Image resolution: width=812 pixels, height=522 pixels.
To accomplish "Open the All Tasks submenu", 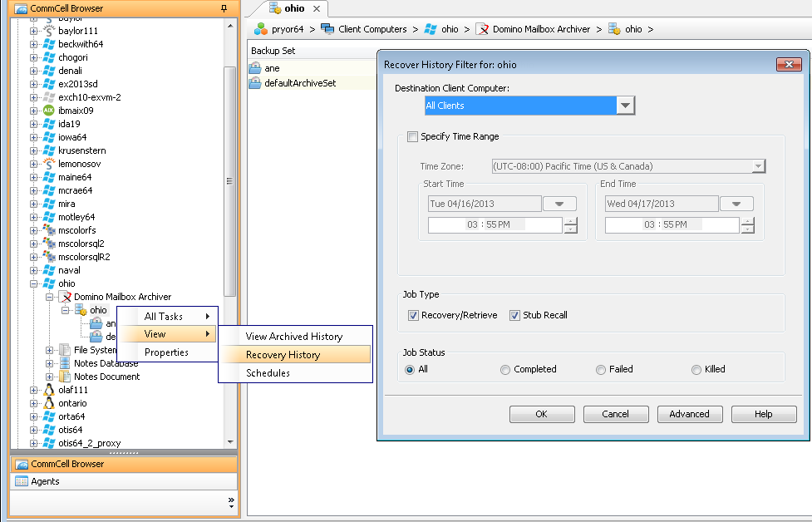I will [x=168, y=317].
